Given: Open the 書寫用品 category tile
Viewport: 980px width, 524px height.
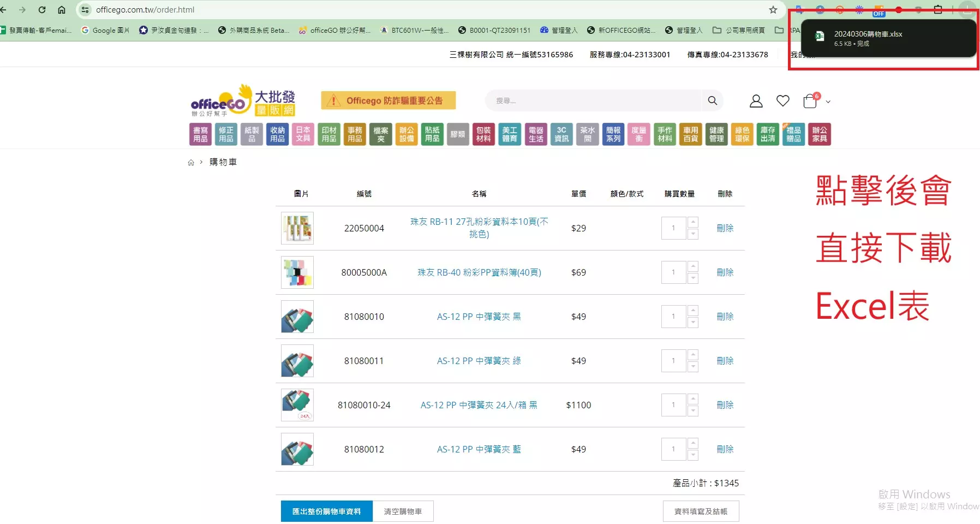Looking at the screenshot, I should pos(200,134).
